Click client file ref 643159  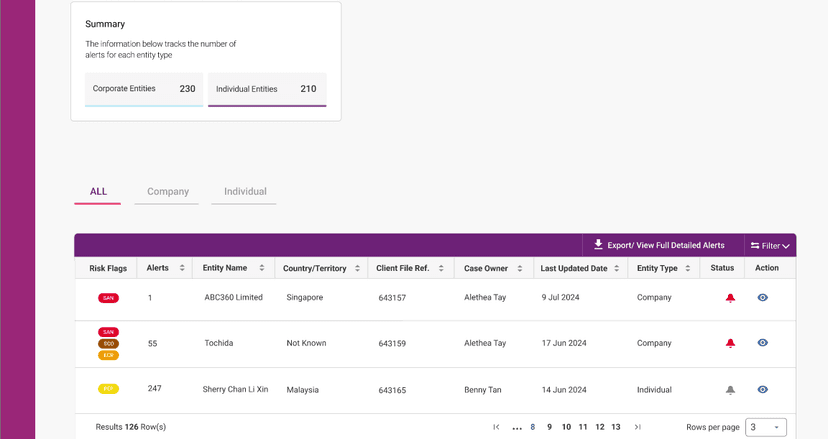tap(392, 343)
